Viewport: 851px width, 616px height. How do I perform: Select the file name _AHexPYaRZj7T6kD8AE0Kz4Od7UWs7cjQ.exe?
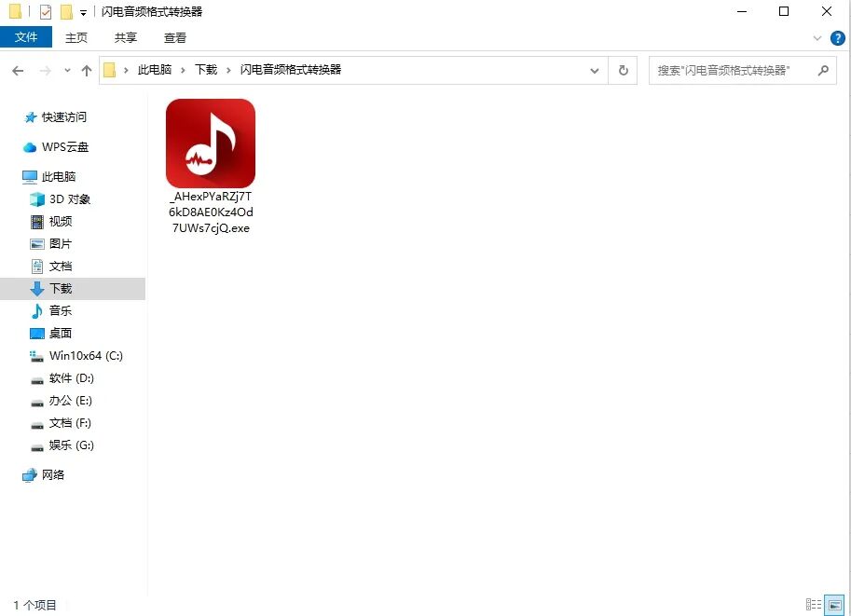point(211,212)
